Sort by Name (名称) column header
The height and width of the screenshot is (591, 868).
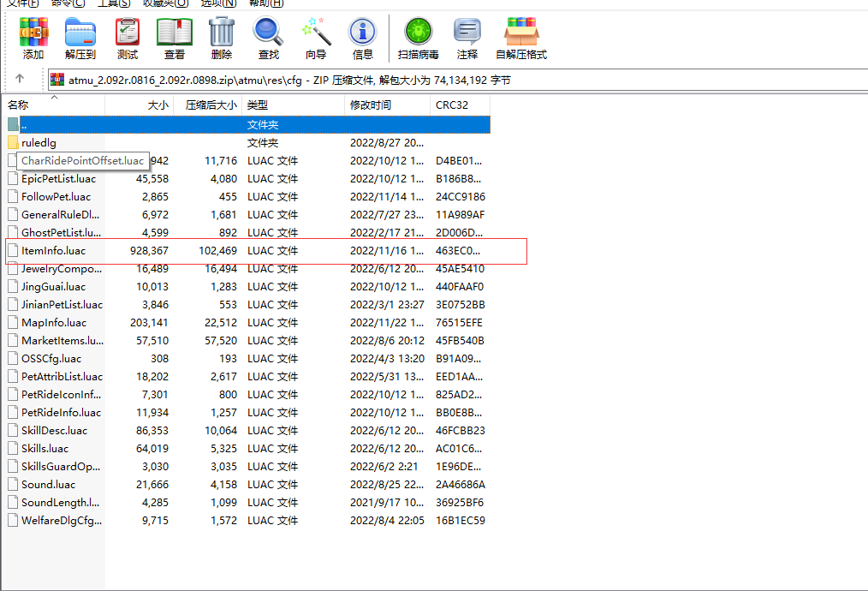coord(54,104)
